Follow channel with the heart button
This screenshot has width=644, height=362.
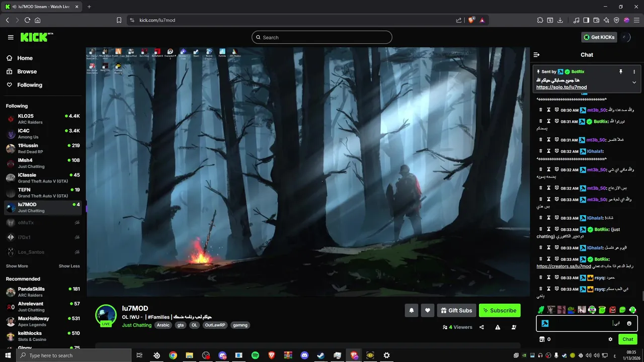427,310
